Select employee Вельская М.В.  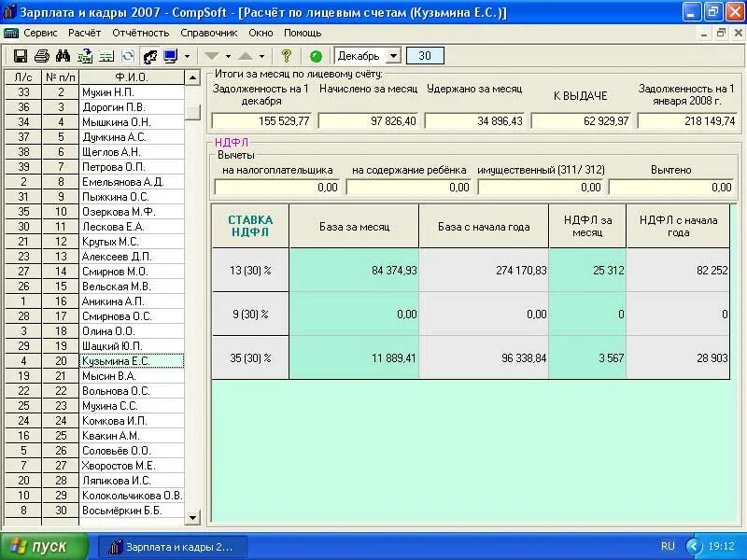(132, 287)
